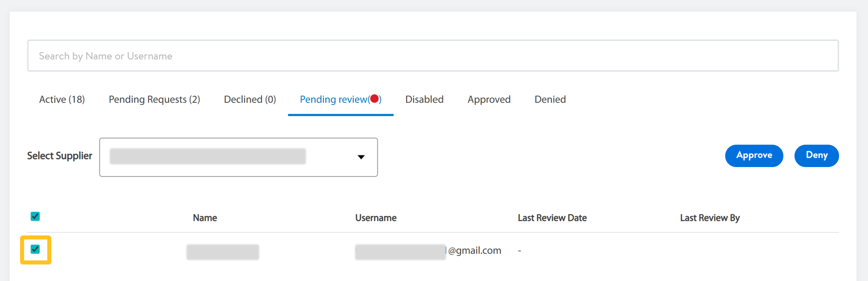Focus the Search by Name or Username field
The width and height of the screenshot is (868, 281).
point(433,56)
